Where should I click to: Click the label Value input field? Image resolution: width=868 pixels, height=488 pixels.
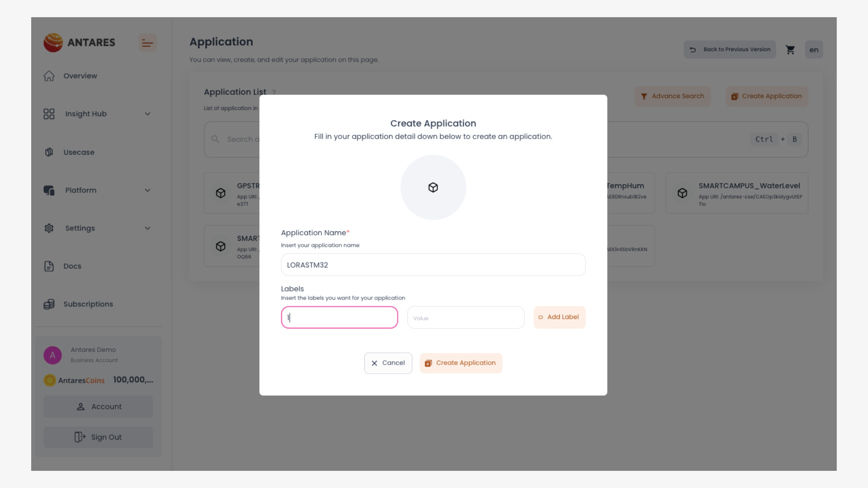(x=465, y=318)
